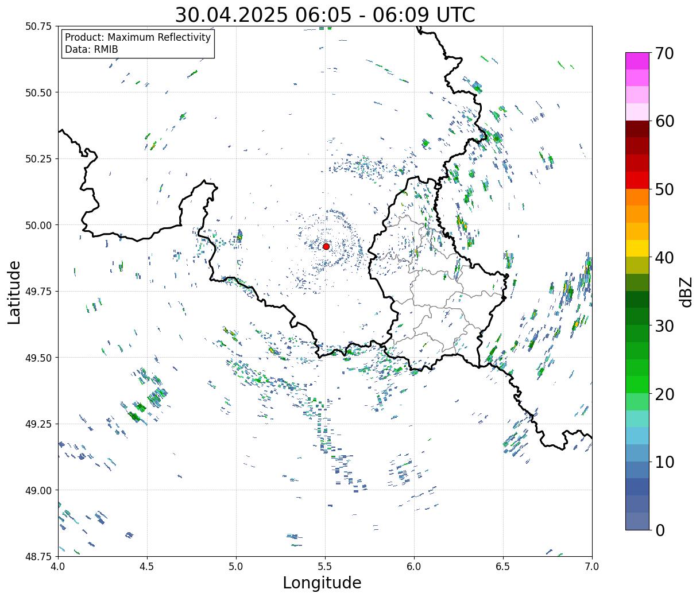Click the 7.0 longitude tick label

[x=592, y=567]
